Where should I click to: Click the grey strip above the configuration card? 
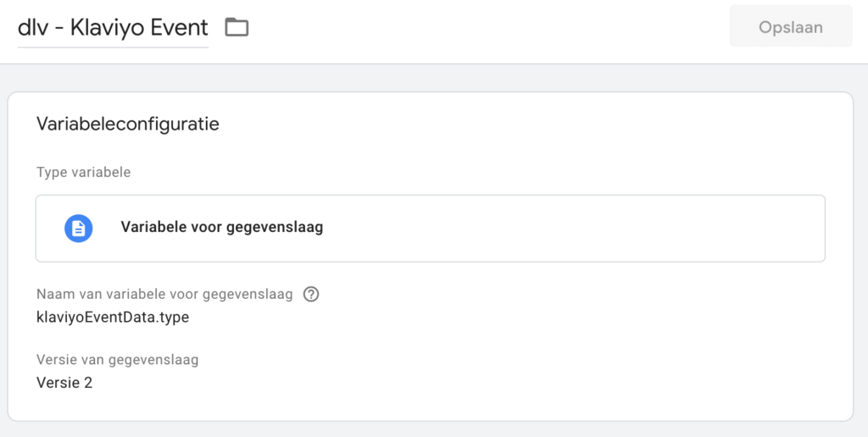424,78
